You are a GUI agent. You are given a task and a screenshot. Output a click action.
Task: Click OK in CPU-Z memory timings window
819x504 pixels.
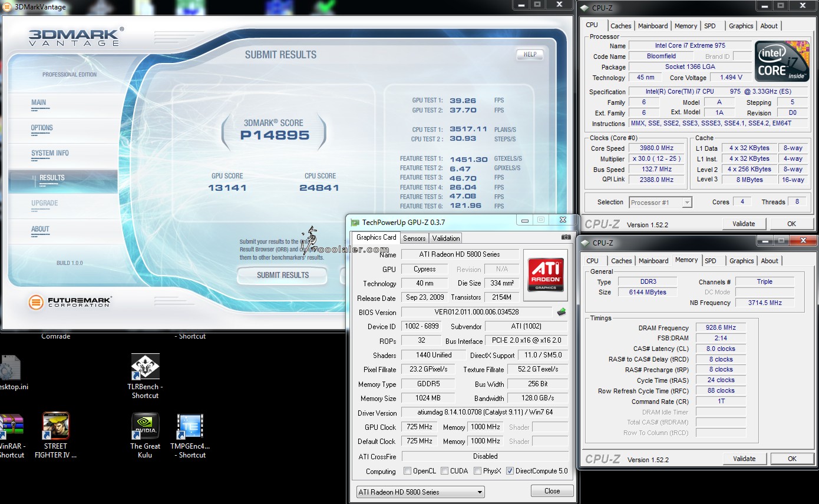coord(792,459)
